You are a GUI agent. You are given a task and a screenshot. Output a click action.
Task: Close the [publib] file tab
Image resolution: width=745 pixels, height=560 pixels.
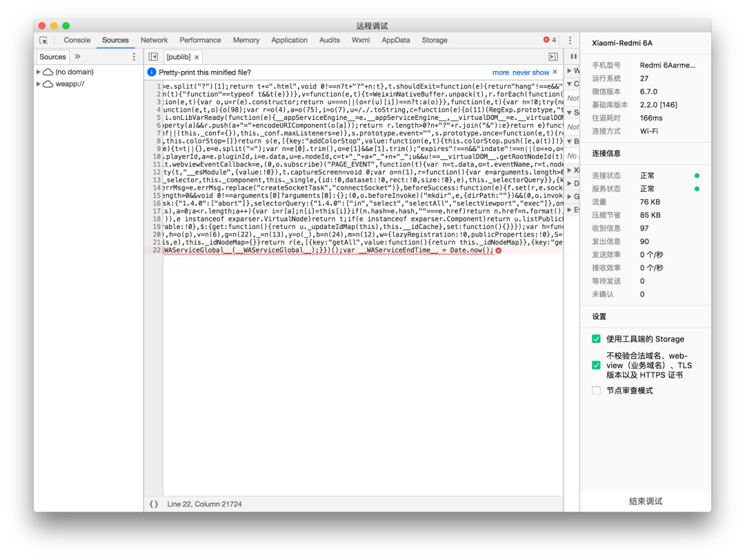pos(197,57)
